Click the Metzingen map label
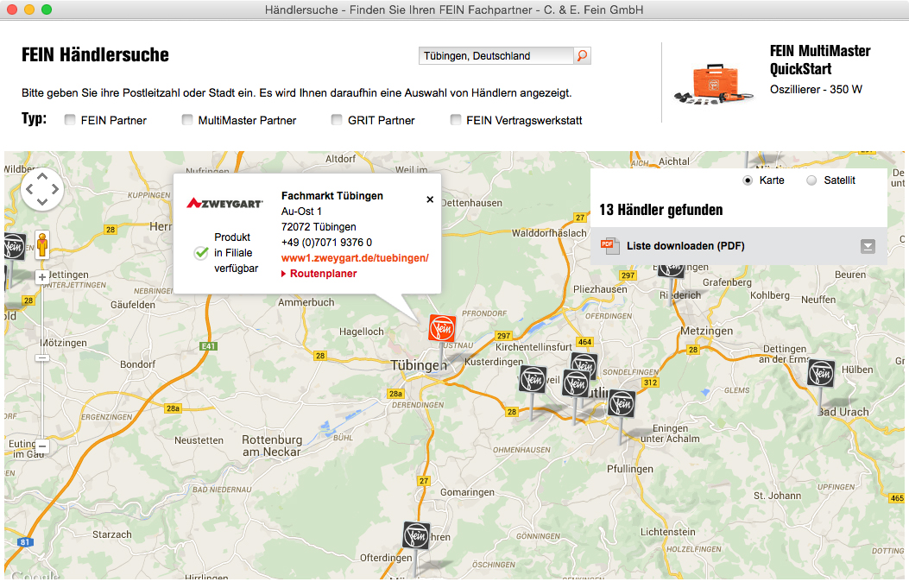The width and height of the screenshot is (909, 588). 706,331
